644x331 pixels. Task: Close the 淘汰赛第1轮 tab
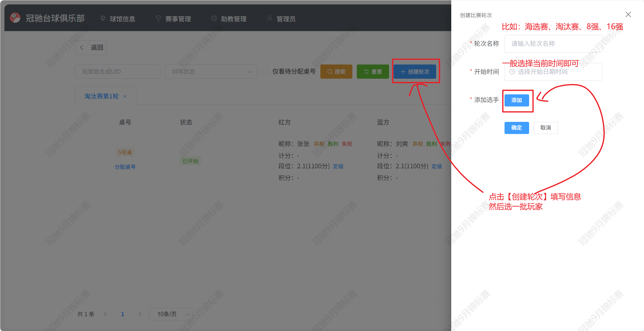point(125,96)
